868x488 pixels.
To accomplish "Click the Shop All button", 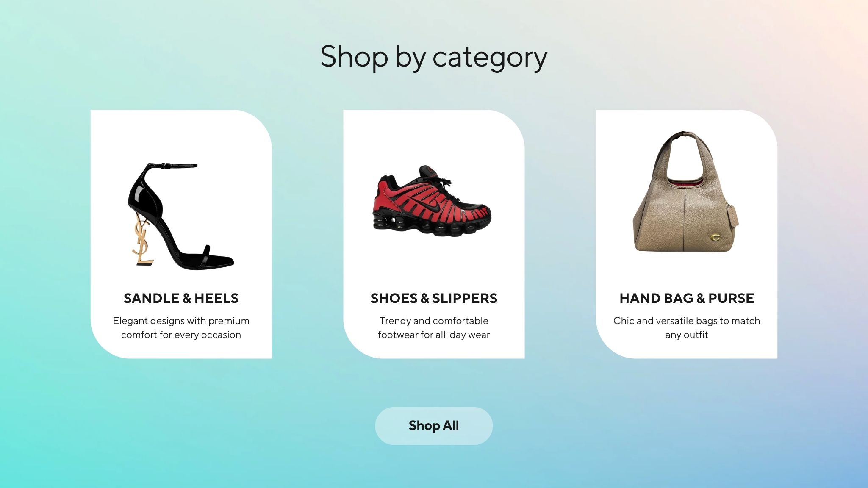I will (x=434, y=426).
